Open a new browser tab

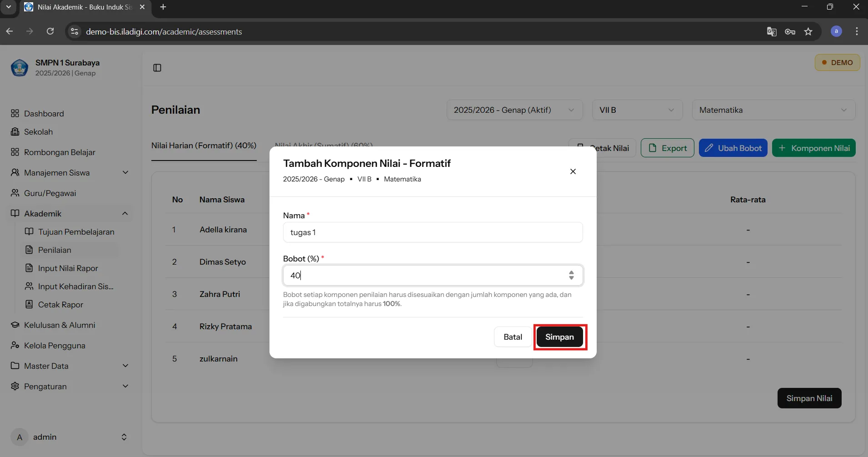(x=163, y=7)
